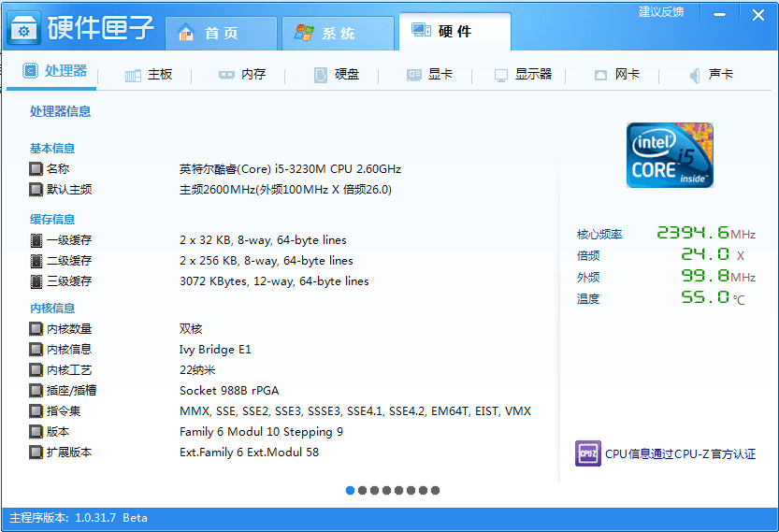
Task: Click the purple CPU-Z certification icon
Action: pyautogui.click(x=587, y=453)
